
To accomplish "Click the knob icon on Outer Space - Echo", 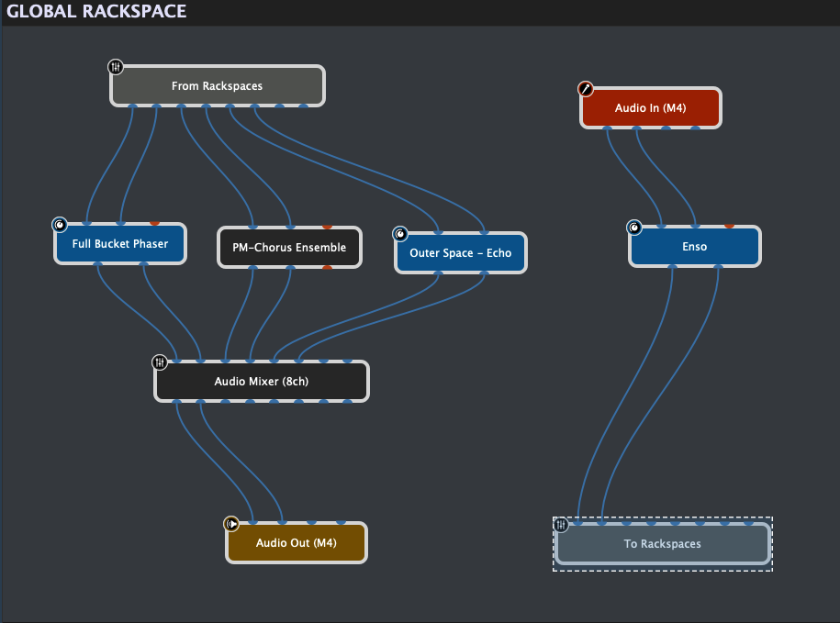I will [400, 233].
